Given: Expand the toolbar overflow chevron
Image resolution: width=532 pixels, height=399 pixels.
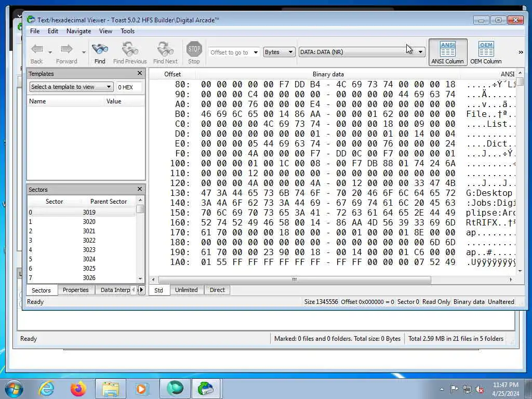Looking at the screenshot, I should point(521,52).
